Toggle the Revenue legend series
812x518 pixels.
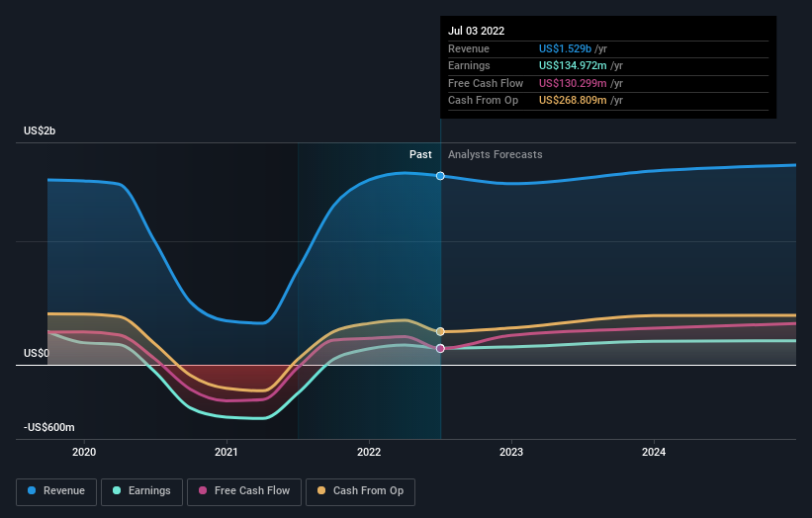tap(56, 491)
